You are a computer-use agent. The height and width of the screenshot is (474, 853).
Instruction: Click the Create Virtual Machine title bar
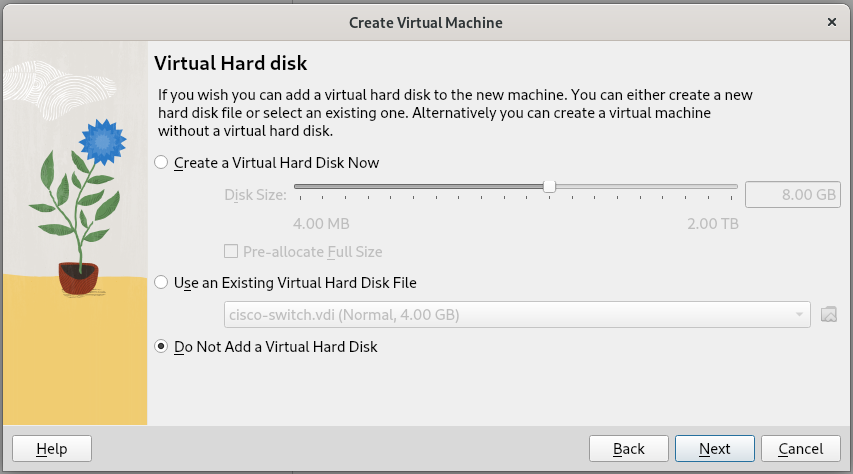[x=425, y=21]
